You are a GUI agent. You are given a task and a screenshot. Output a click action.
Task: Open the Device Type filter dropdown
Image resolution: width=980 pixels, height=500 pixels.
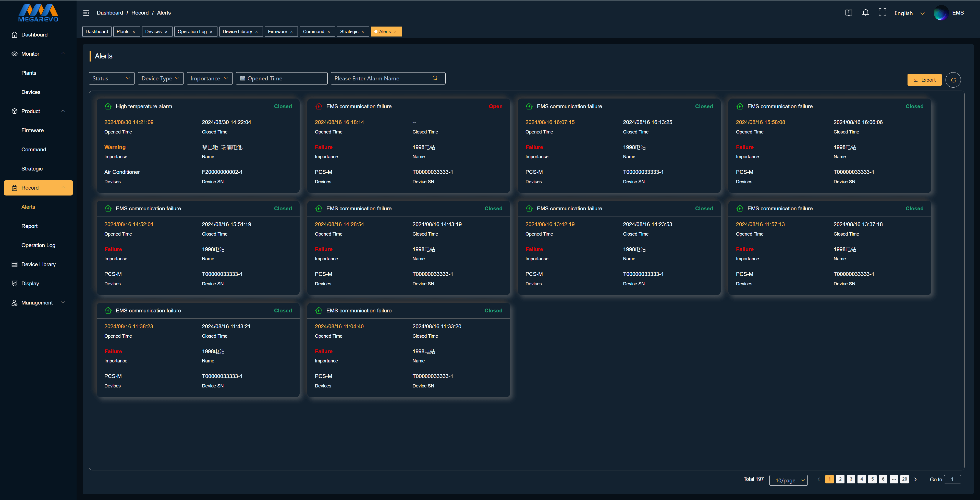pyautogui.click(x=161, y=78)
